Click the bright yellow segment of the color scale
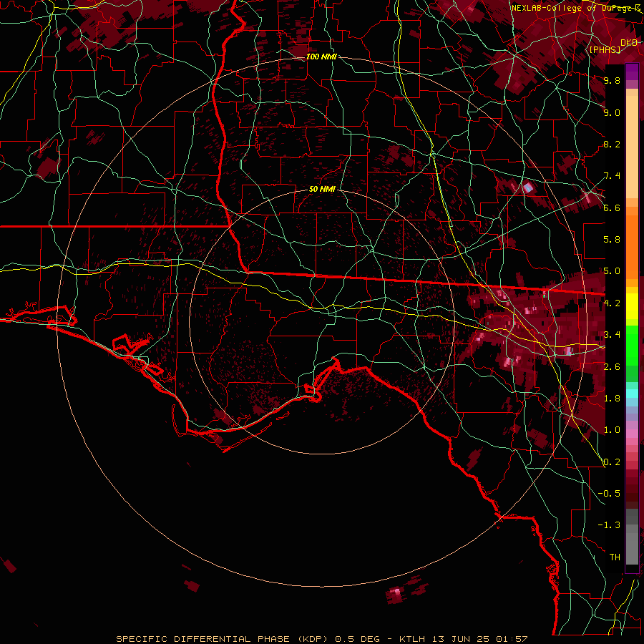Viewport: 644px width, 644px height. (632, 306)
